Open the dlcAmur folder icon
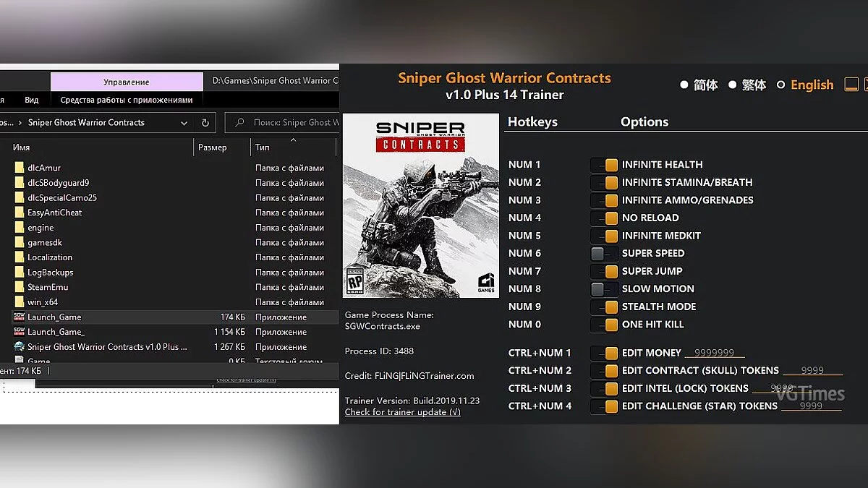This screenshot has height=488, width=868. pos(19,168)
